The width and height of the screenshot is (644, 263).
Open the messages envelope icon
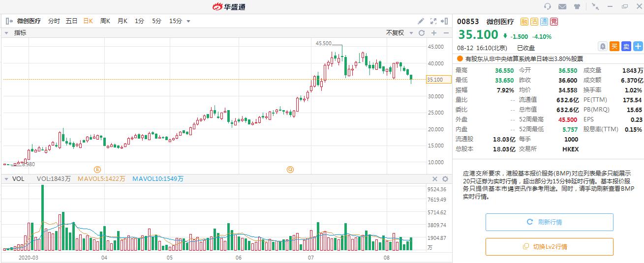562,6
